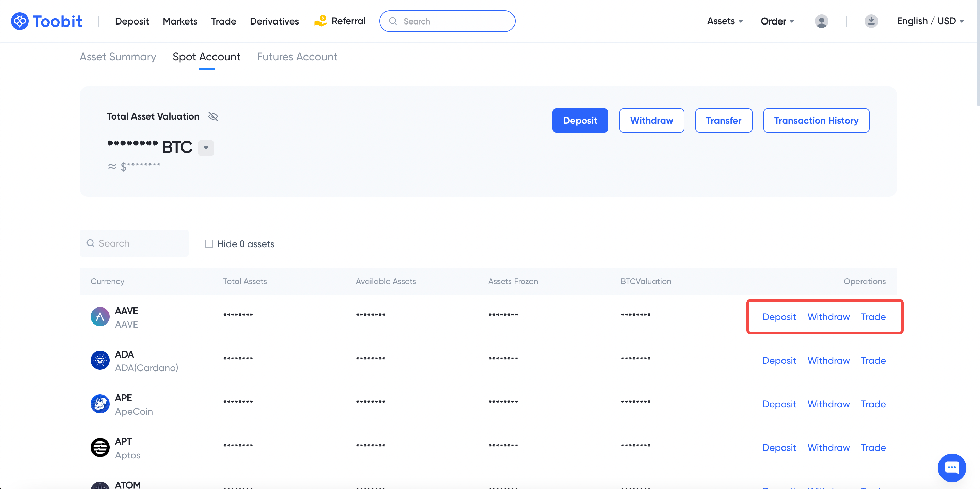Click the Toobit logo icon
Image resolution: width=980 pixels, height=489 pixels.
point(20,21)
